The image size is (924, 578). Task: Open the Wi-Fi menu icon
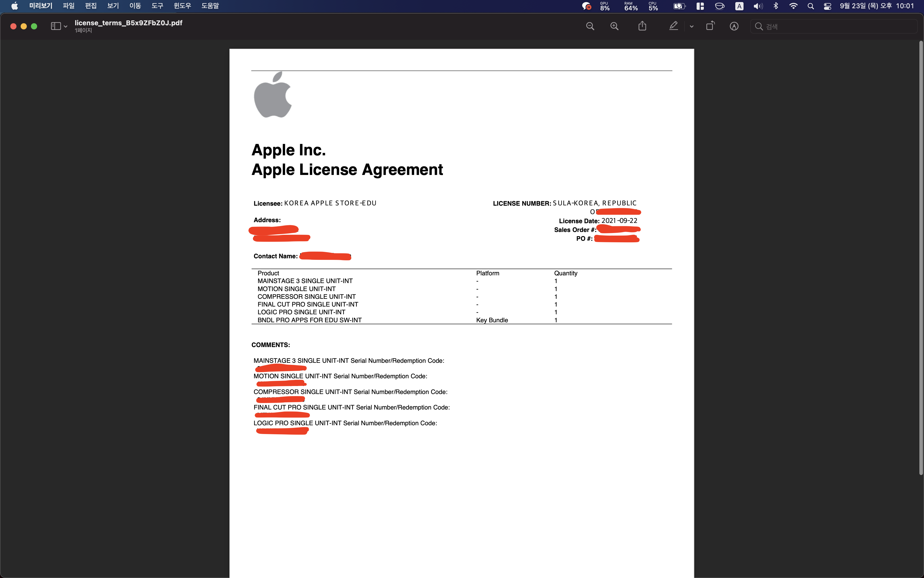[x=794, y=6]
